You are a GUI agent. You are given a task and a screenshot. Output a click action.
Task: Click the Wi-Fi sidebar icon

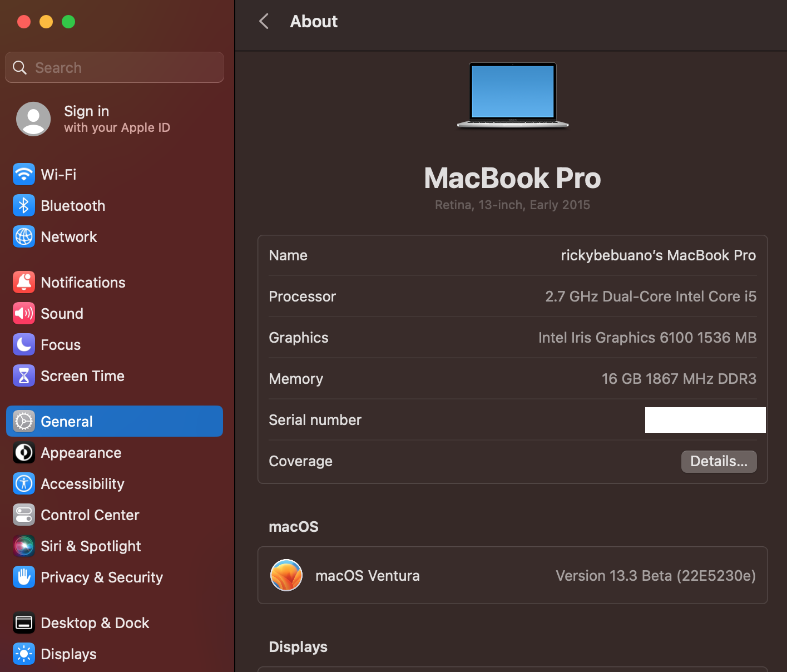[x=23, y=174]
